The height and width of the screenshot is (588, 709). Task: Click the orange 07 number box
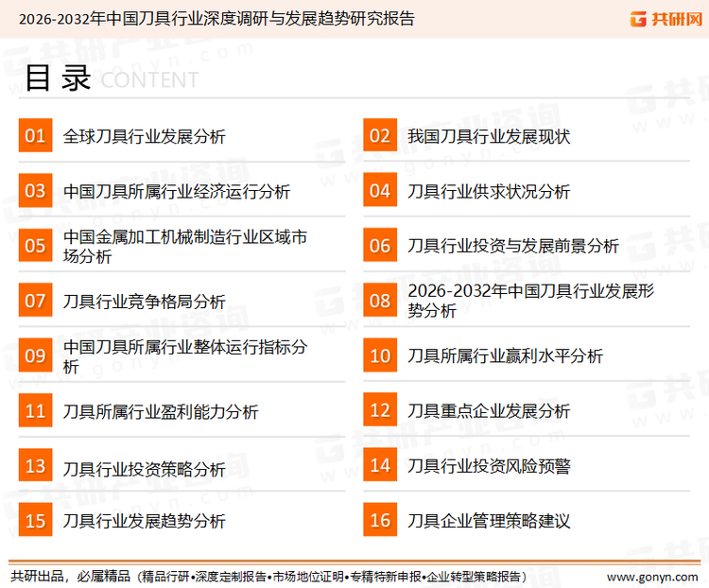(35, 300)
